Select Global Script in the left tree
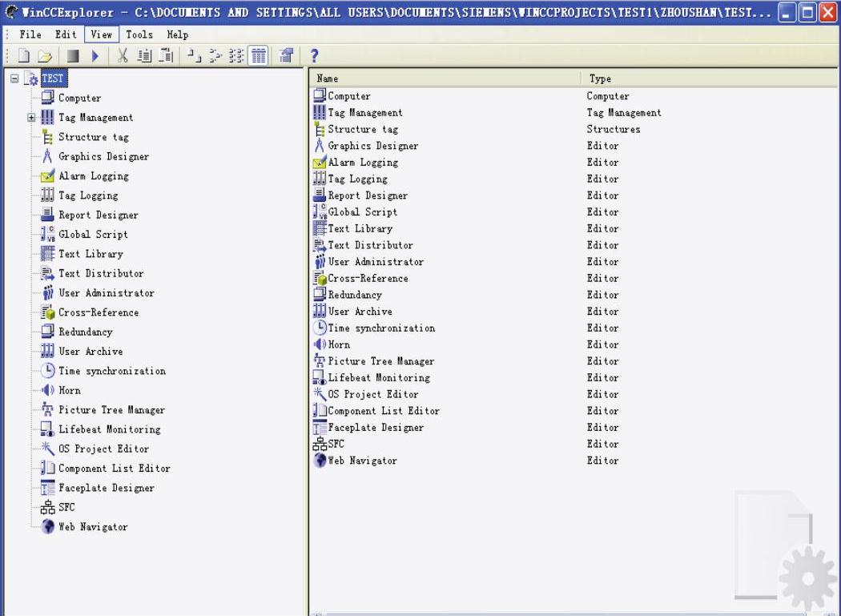 tap(92, 235)
